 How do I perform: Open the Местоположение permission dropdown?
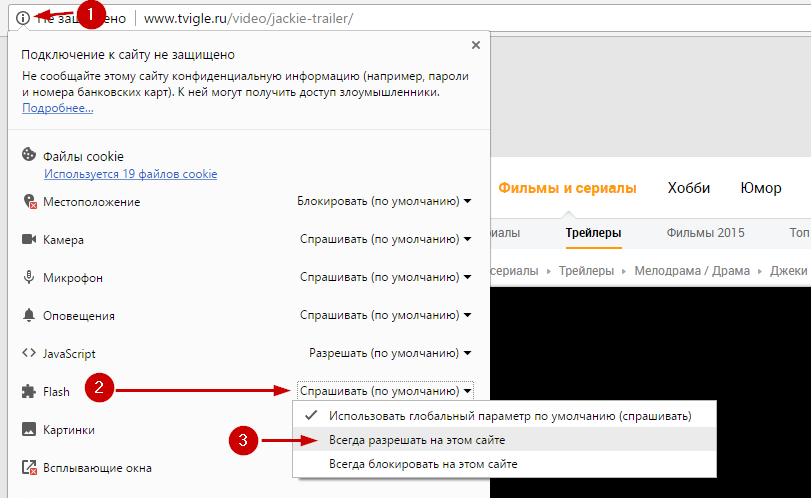pyautogui.click(x=384, y=201)
